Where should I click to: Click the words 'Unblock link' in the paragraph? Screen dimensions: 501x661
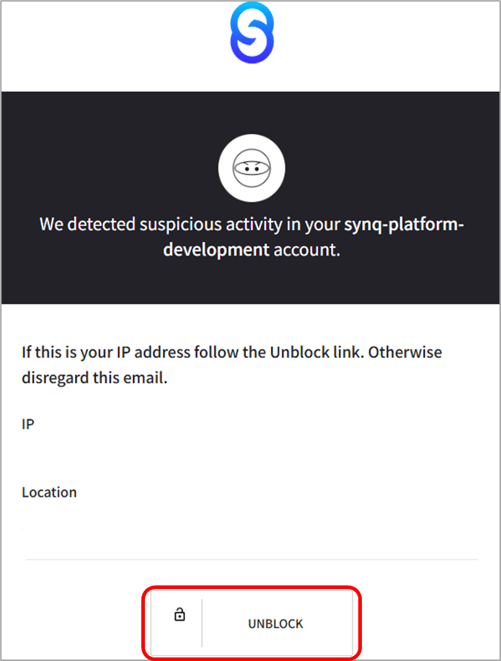click(317, 352)
